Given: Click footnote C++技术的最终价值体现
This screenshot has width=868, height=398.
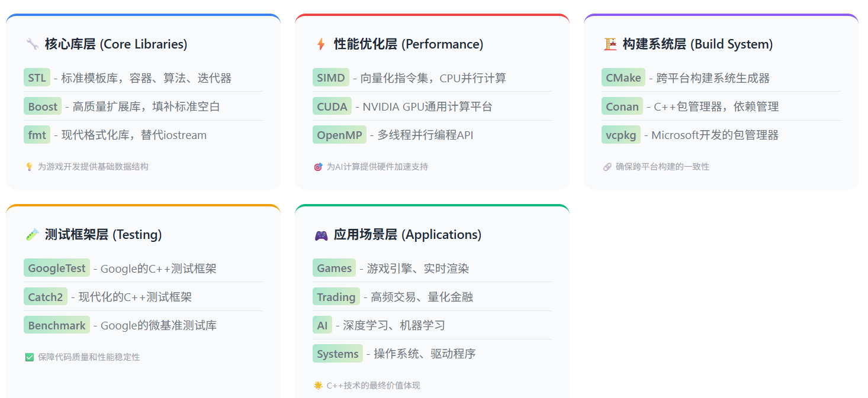Looking at the screenshot, I should point(373,386).
